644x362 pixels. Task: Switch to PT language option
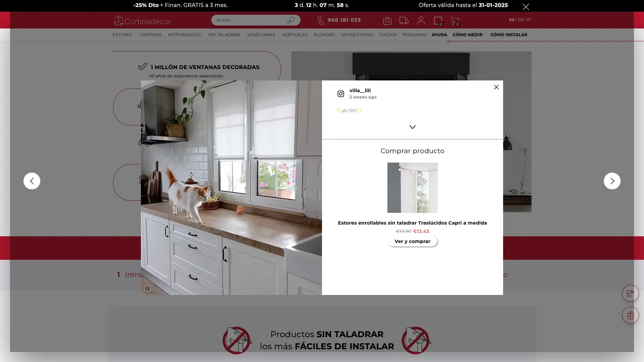(x=529, y=19)
